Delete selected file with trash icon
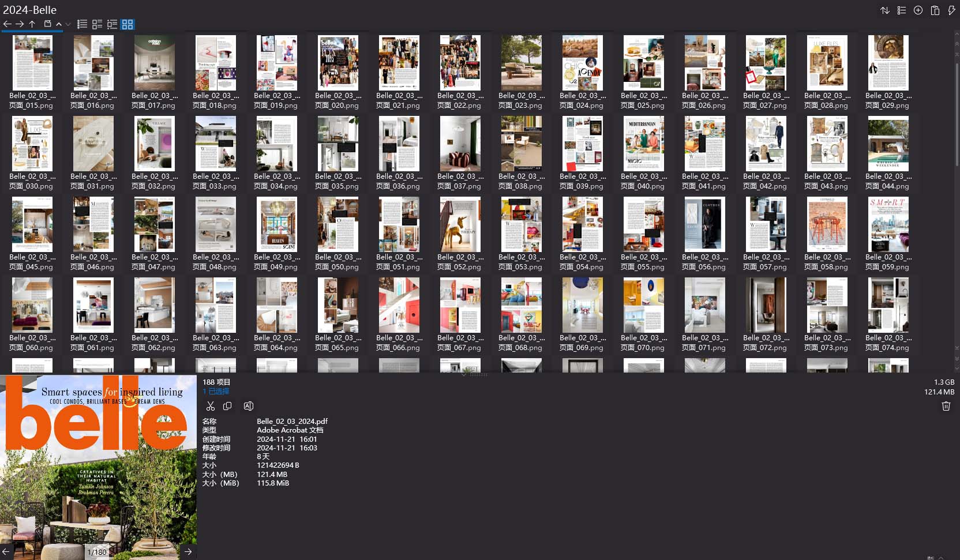Screen dimensions: 960x560 (946, 406)
